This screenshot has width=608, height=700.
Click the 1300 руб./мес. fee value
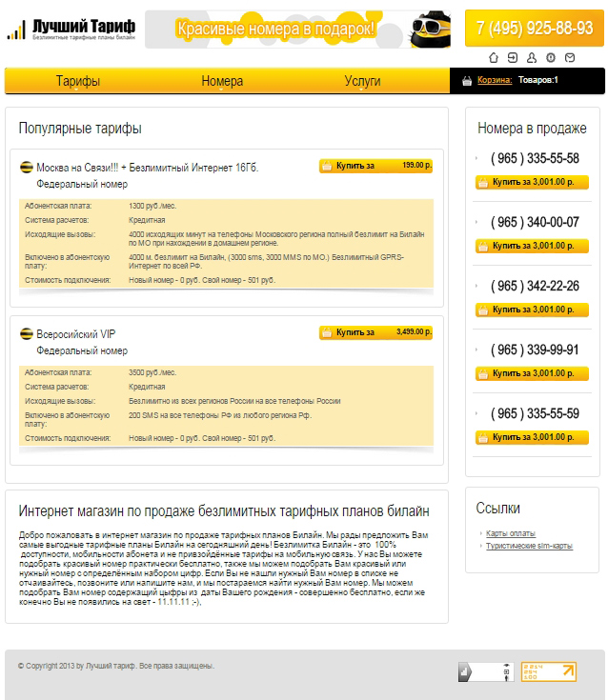(x=152, y=206)
